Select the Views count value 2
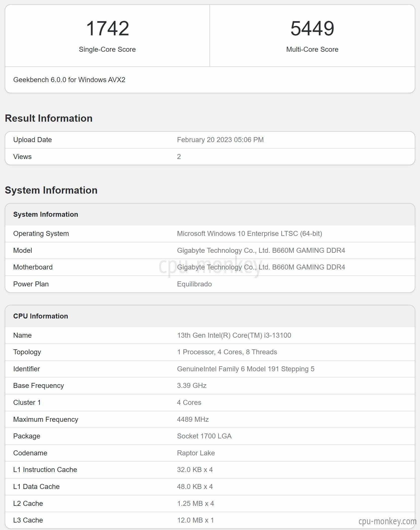Viewport: 420px width, 530px height. pos(179,157)
